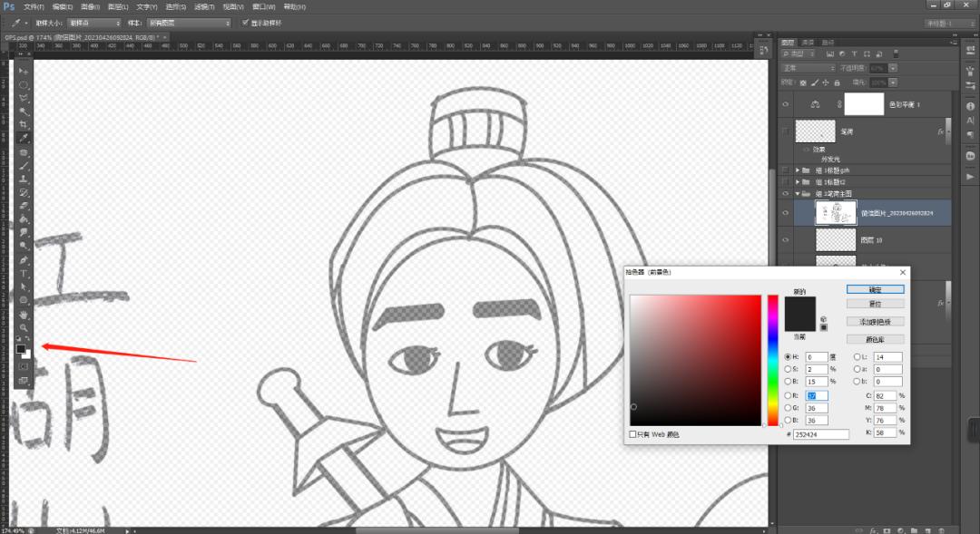Select the Eyedropper tool in the toolbar
This screenshot has height=534, width=980.
pos(24,138)
